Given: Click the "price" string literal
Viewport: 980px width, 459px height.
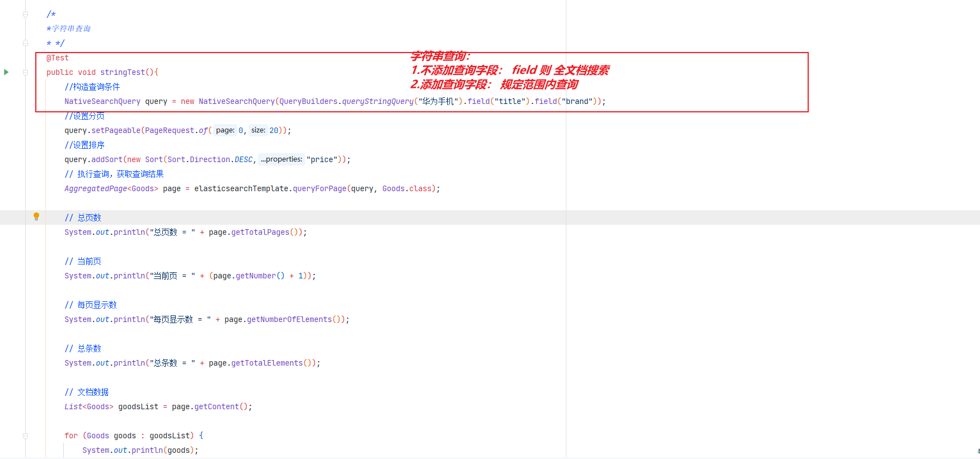Looking at the screenshot, I should pos(322,159).
